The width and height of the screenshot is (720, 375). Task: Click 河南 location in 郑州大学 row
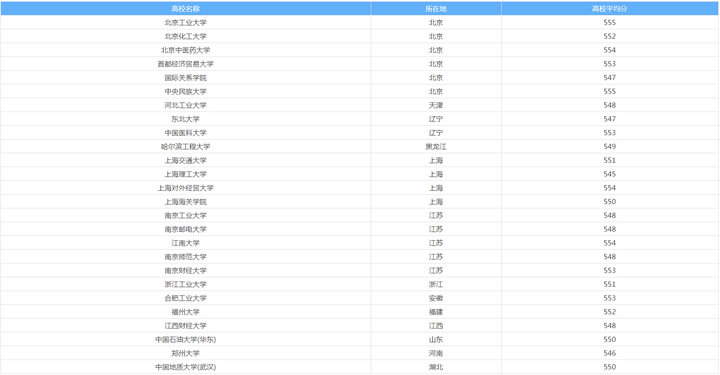[x=436, y=353]
